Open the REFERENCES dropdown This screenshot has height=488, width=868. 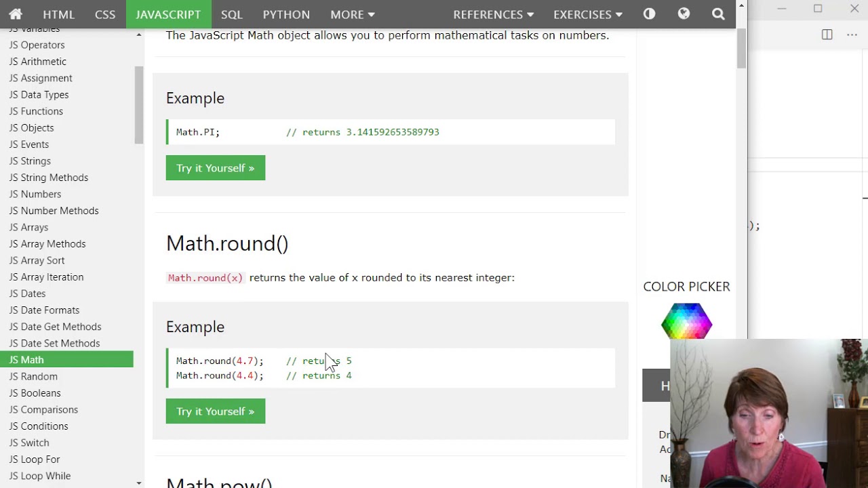[x=493, y=14]
